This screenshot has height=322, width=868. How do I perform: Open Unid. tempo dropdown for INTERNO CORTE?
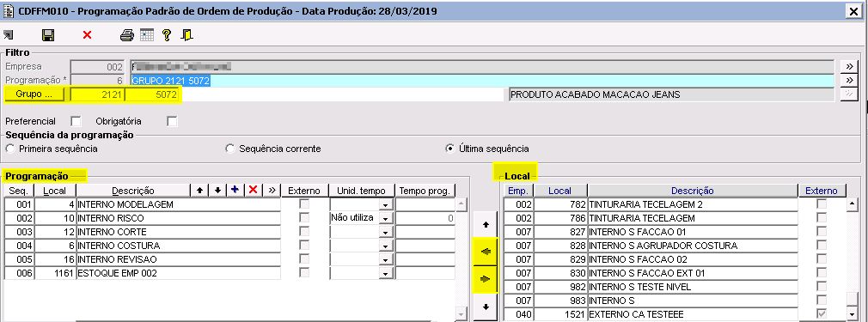tap(386, 233)
